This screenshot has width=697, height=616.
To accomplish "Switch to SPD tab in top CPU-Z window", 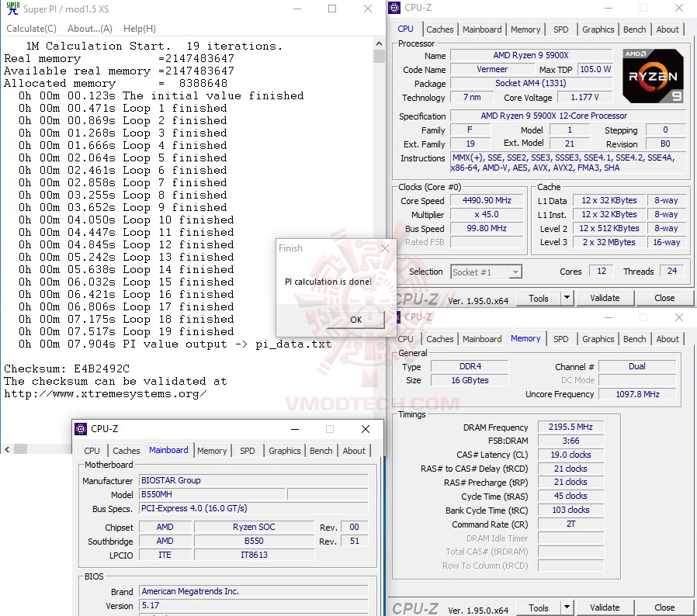I will [560, 29].
